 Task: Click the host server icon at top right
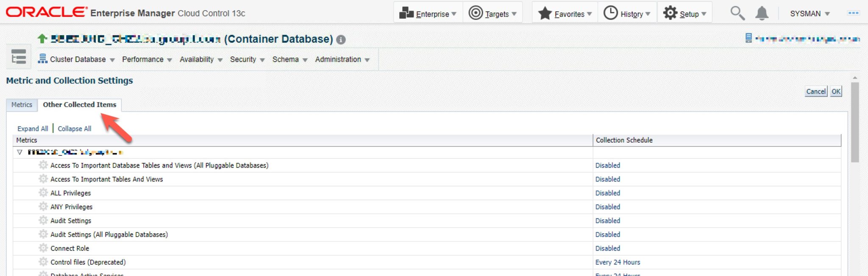[x=748, y=39]
